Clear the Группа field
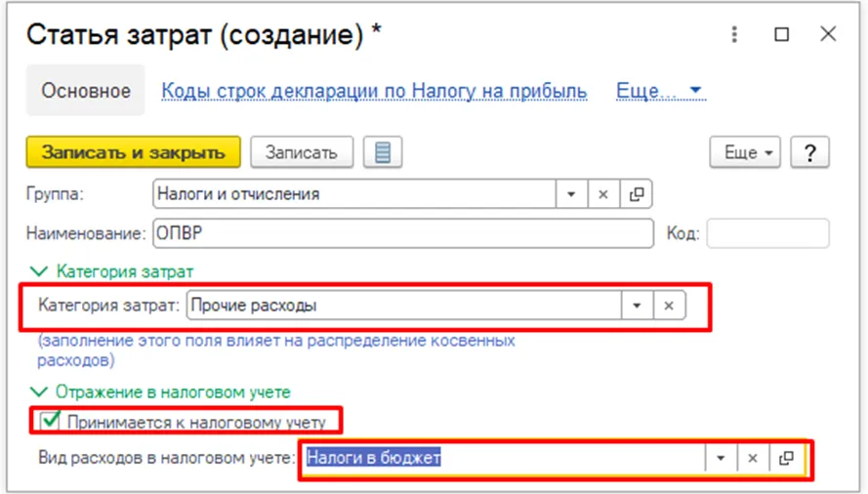This screenshot has height=494, width=868. coord(603,194)
